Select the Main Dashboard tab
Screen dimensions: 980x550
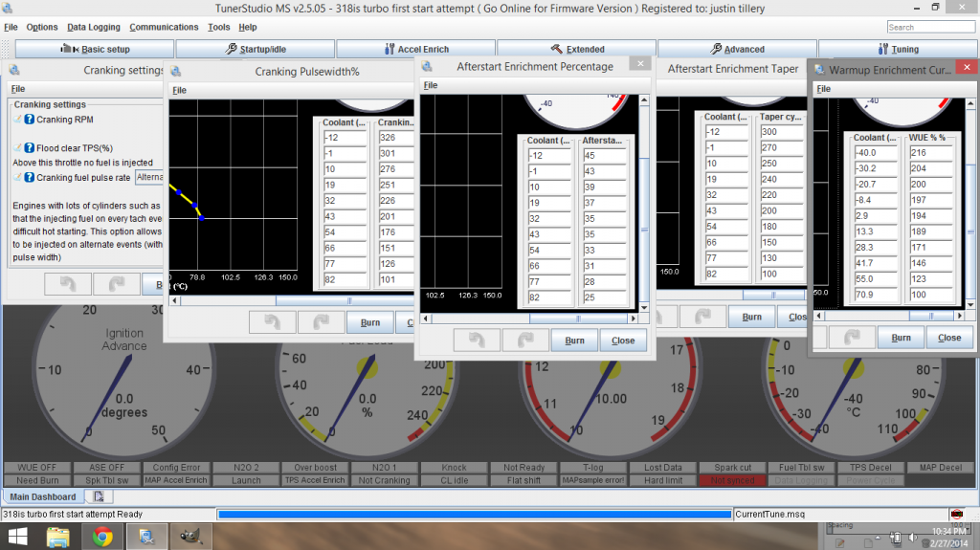[42, 496]
